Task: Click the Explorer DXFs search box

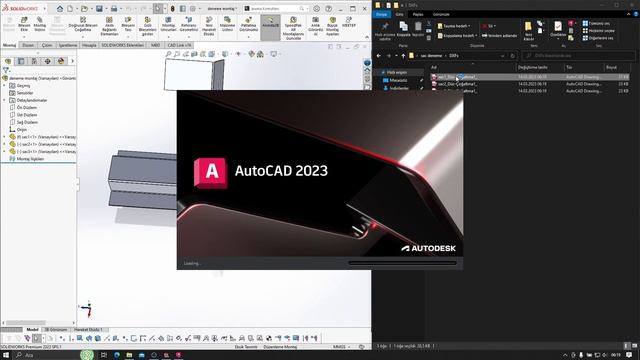Action: 579,56
